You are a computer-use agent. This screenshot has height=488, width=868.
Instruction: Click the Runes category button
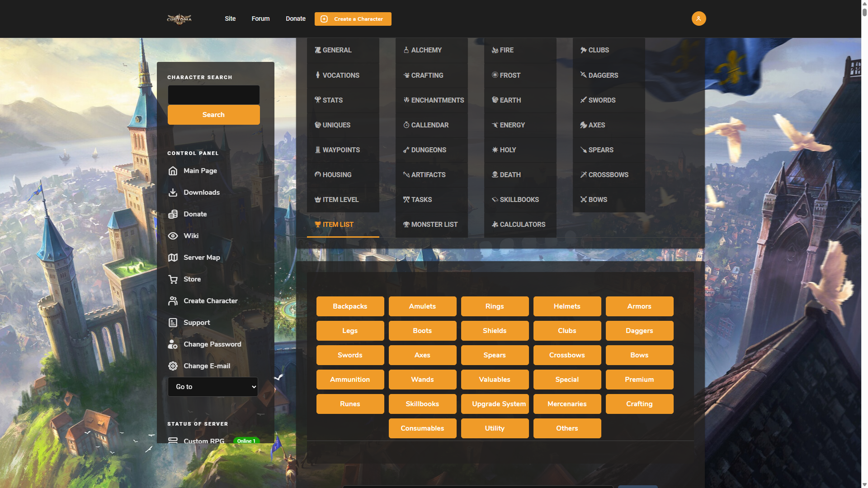point(350,404)
